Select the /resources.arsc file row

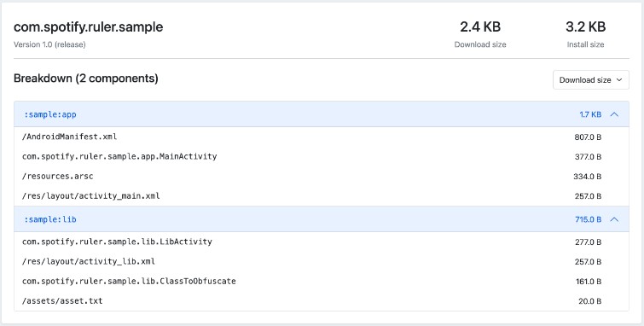click(322, 176)
